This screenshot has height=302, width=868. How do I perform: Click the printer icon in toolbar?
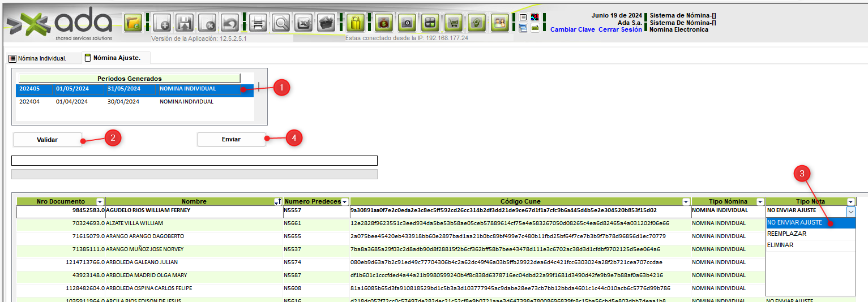(258, 23)
